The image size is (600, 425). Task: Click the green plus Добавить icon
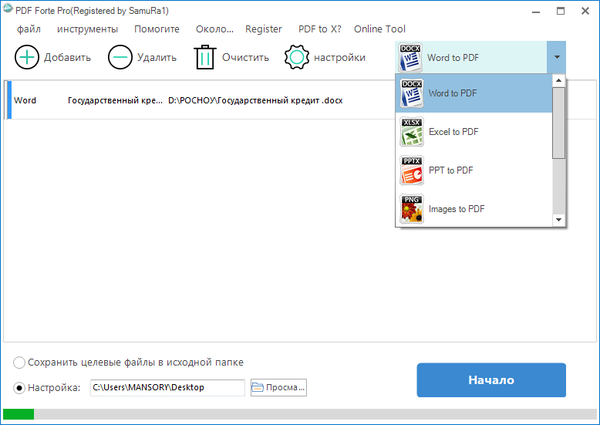(x=27, y=57)
